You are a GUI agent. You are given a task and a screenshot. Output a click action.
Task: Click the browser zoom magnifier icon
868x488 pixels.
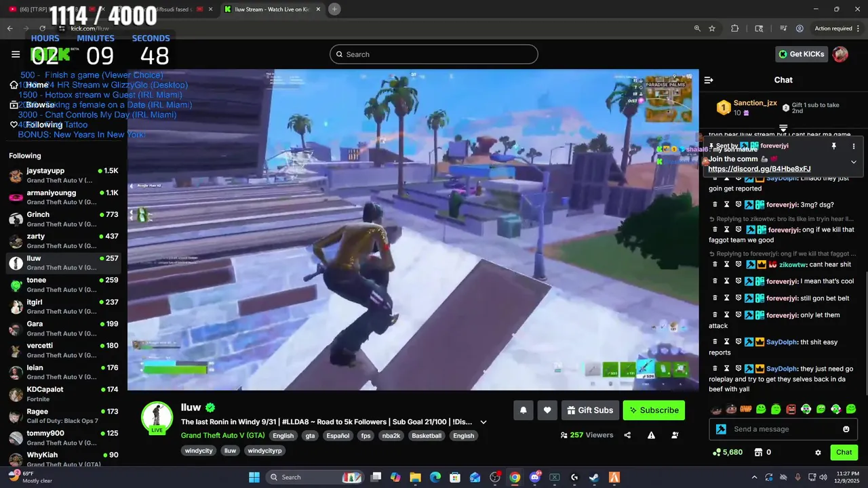pyautogui.click(x=697, y=28)
